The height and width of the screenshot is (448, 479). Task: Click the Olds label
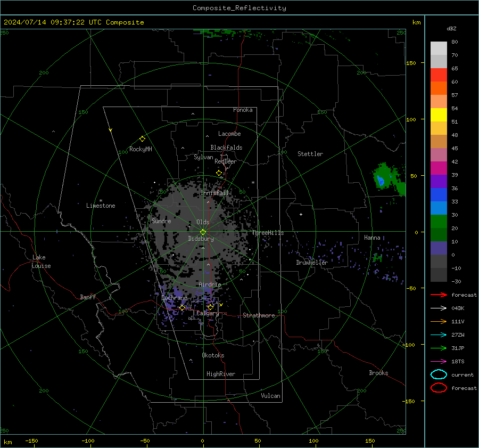click(203, 222)
